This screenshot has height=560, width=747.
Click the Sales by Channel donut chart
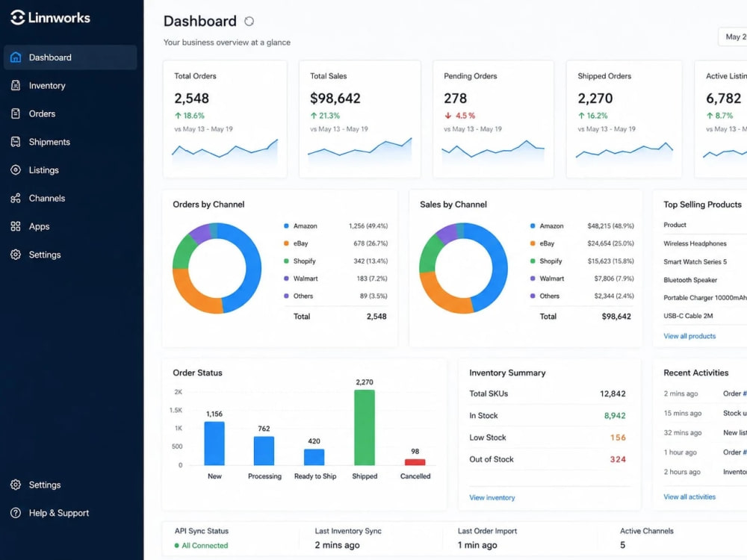click(x=463, y=267)
